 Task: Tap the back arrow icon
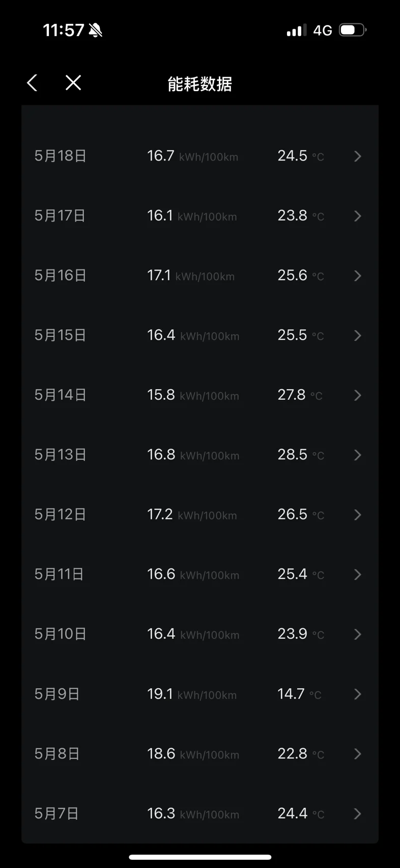[x=32, y=83]
